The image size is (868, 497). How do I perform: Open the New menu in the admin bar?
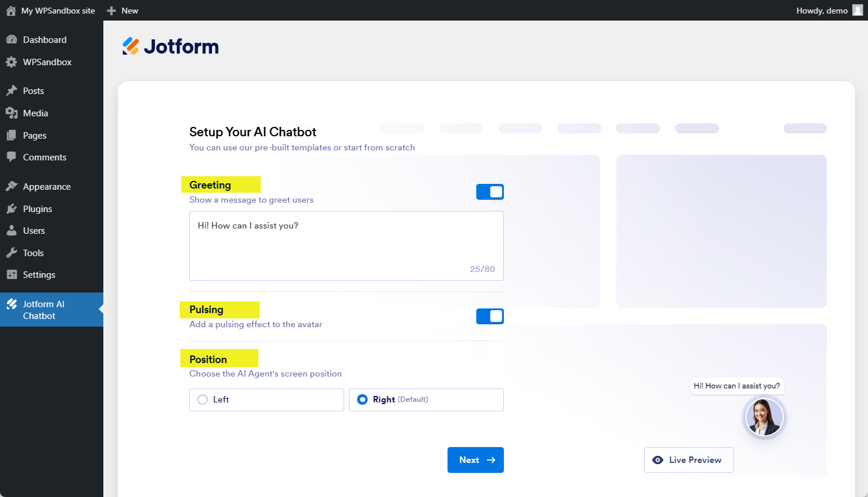(122, 10)
